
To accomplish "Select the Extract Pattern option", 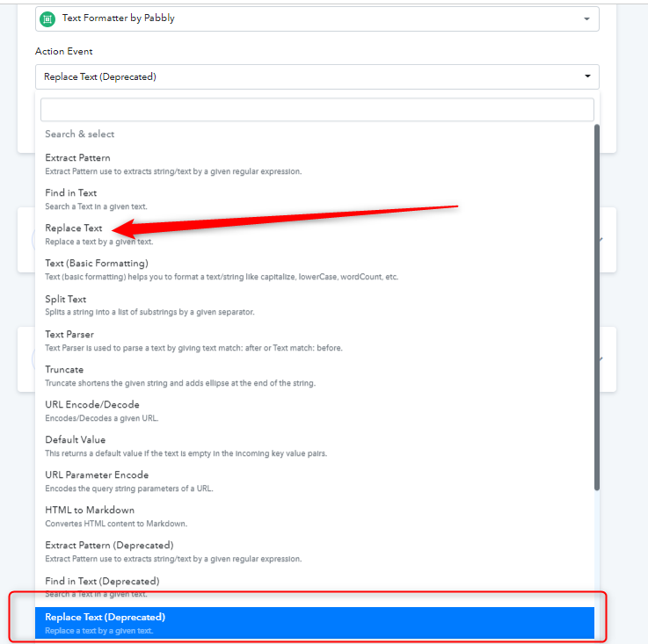I will (x=315, y=164).
